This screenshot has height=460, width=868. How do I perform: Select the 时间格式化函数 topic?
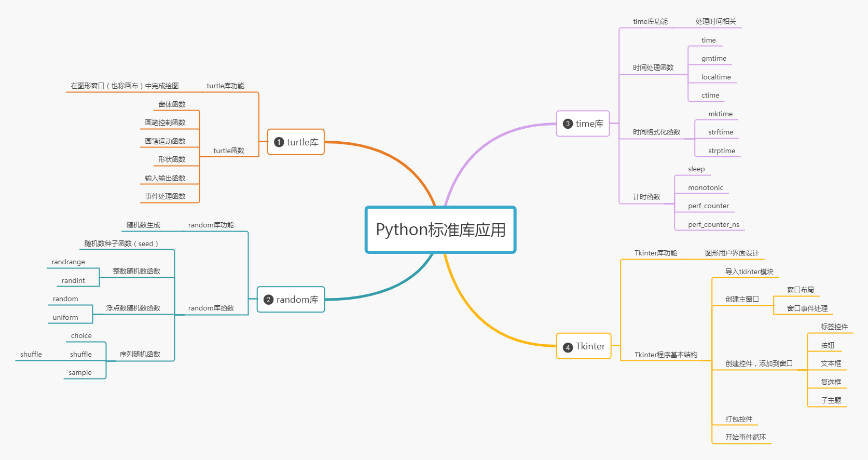[656, 132]
